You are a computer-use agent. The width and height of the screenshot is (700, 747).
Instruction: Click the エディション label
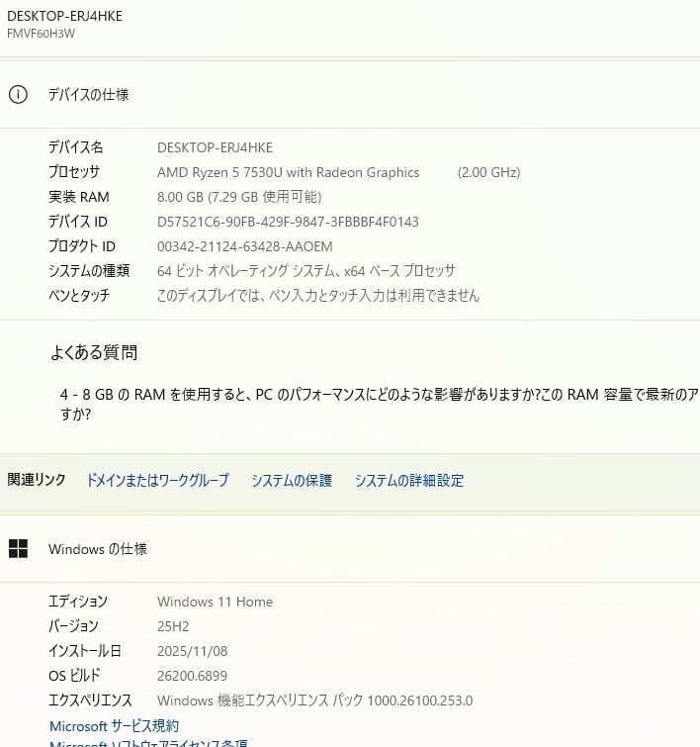coord(78,602)
